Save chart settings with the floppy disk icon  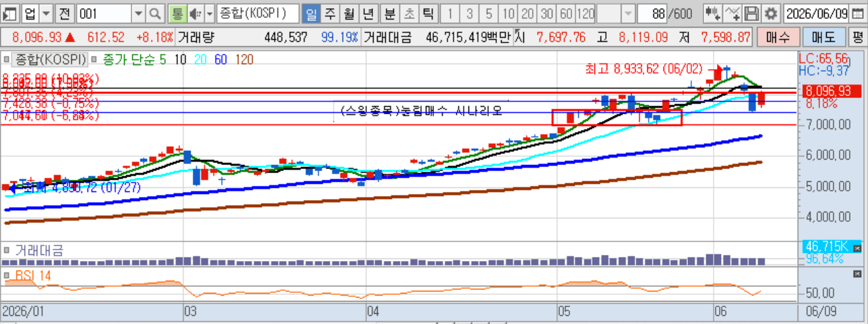pyautogui.click(x=751, y=13)
